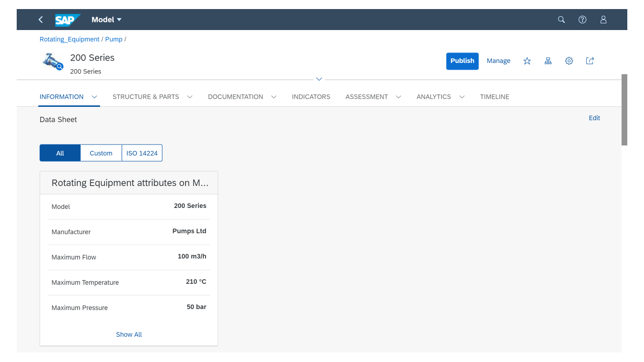This screenshot has width=644, height=362.
Task: Open settings gear icon
Action: tap(569, 61)
